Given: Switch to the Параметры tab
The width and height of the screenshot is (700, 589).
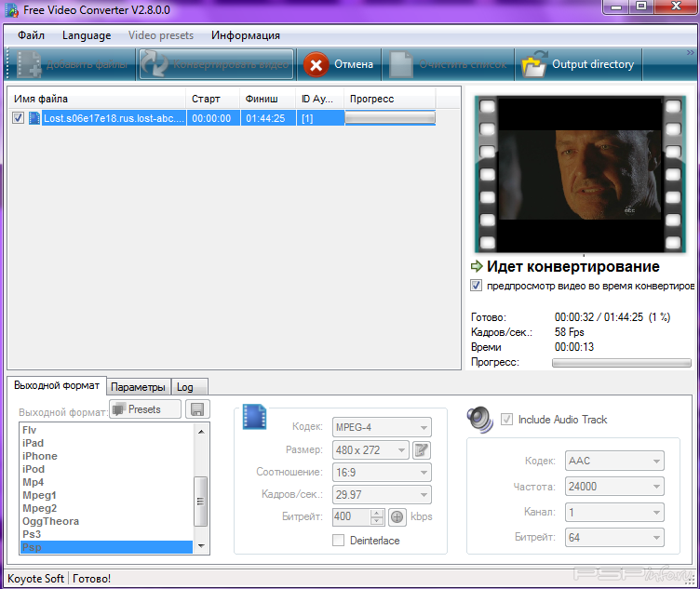Looking at the screenshot, I should [138, 387].
